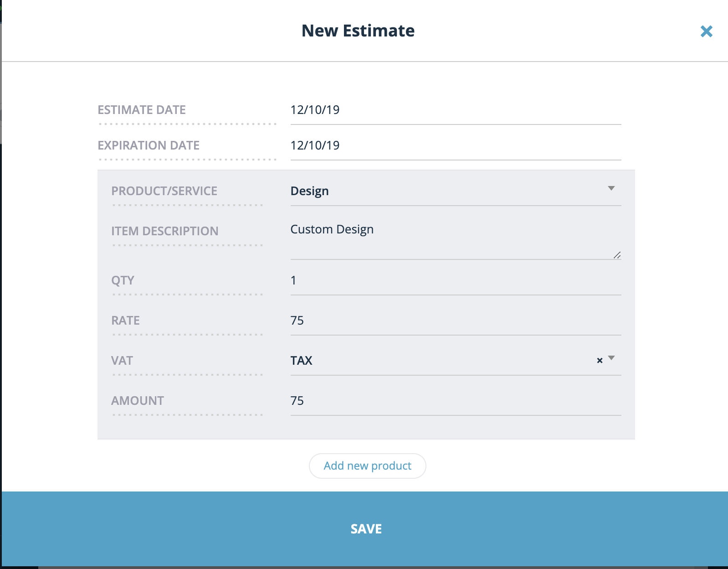Save the new estimate
This screenshot has height=569, width=728.
click(365, 529)
